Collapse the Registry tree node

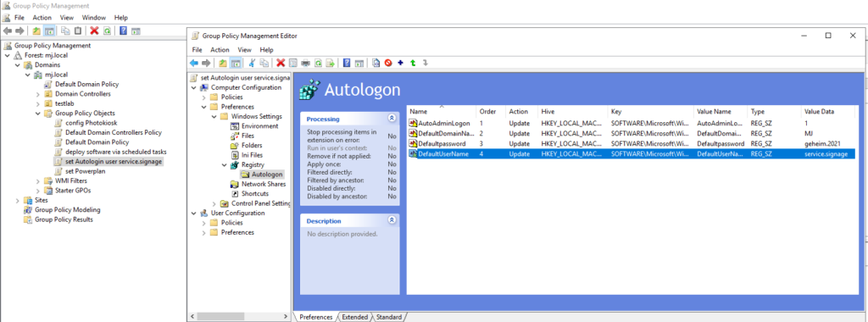224,165
